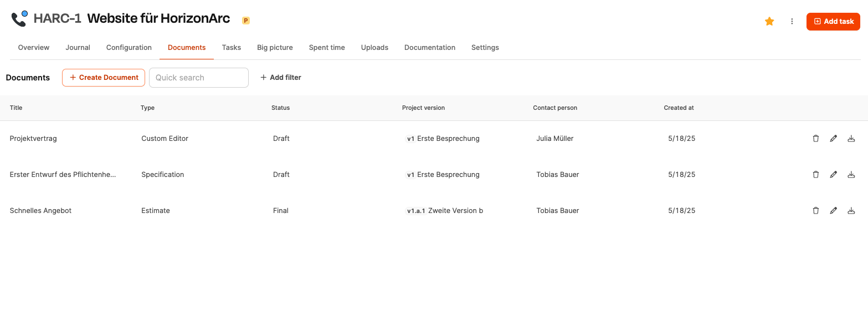Image resolution: width=868 pixels, height=309 pixels.
Task: Edit the Schnelles Angebot estimate
Action: pyautogui.click(x=833, y=211)
